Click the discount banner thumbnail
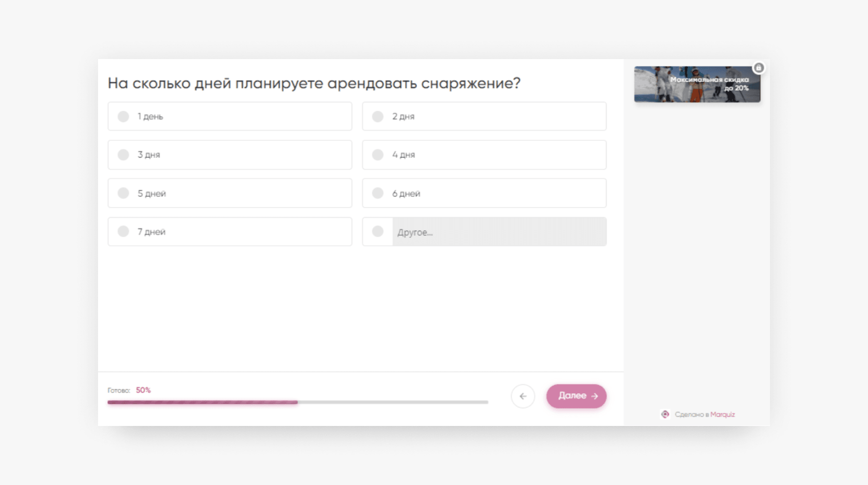The width and height of the screenshot is (868, 485). 697,84
